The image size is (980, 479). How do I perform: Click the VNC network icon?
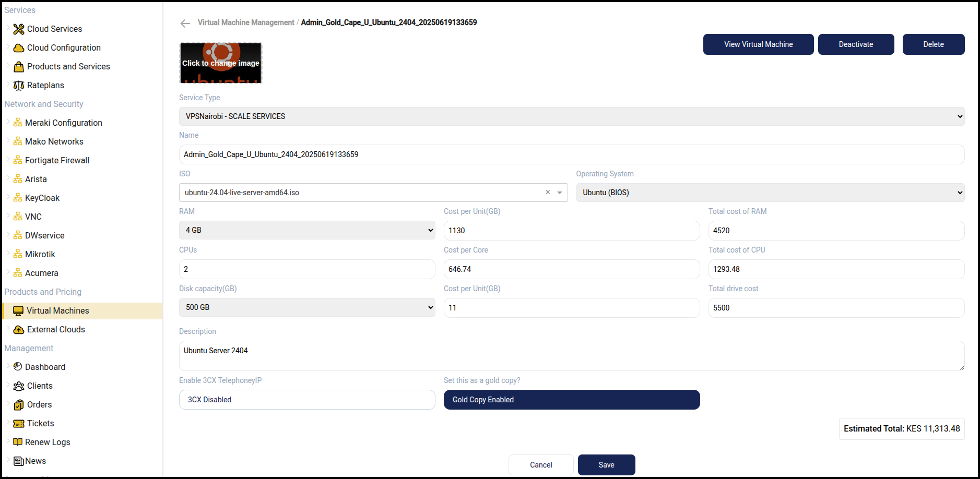tap(18, 217)
